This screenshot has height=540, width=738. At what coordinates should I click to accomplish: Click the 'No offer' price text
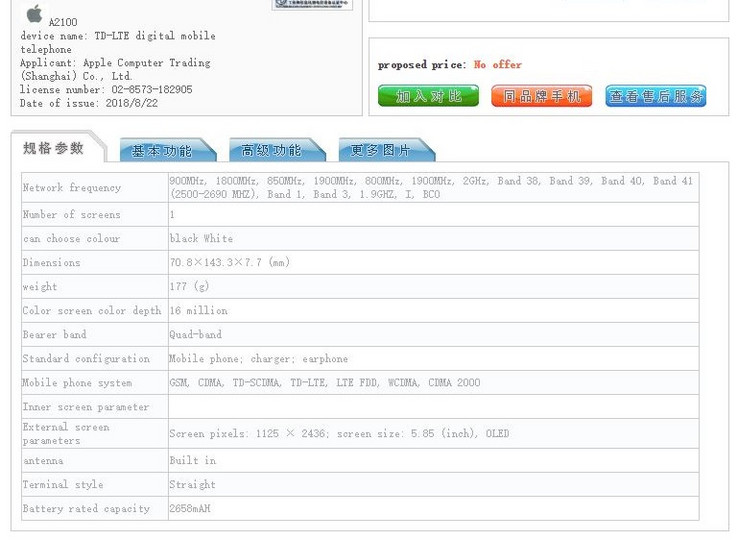pos(497,64)
